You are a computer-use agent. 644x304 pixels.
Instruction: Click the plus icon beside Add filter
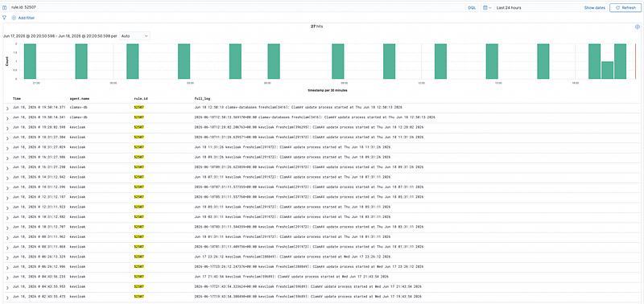pyautogui.click(x=14, y=18)
